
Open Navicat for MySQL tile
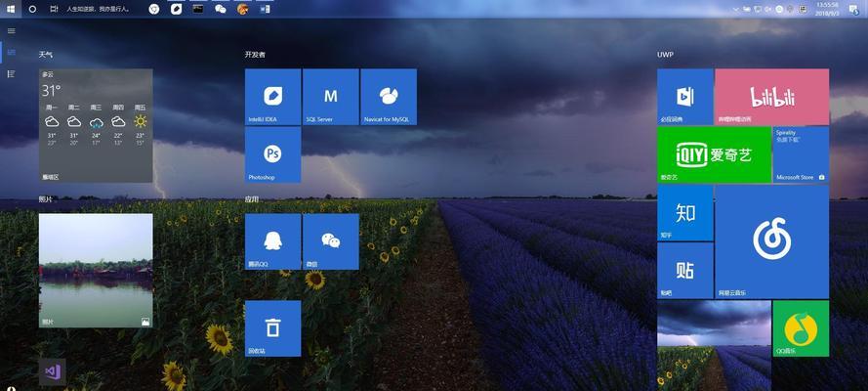[389, 97]
